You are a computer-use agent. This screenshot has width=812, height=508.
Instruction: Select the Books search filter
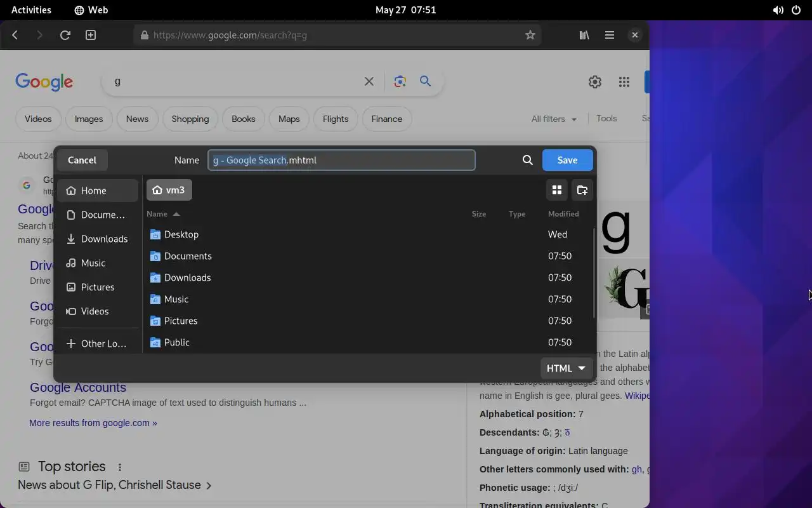[244, 119]
